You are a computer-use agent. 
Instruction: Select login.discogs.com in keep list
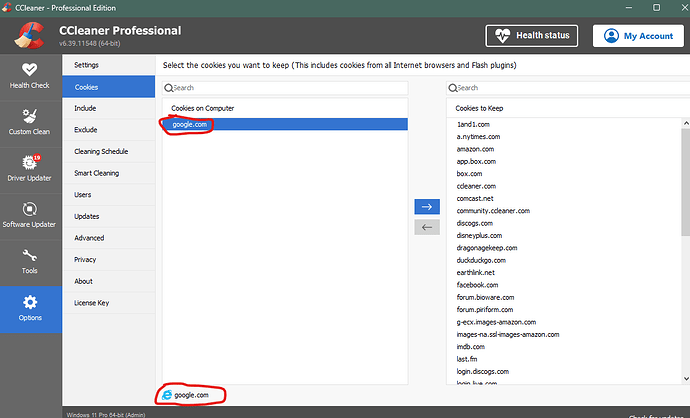tap(482, 371)
